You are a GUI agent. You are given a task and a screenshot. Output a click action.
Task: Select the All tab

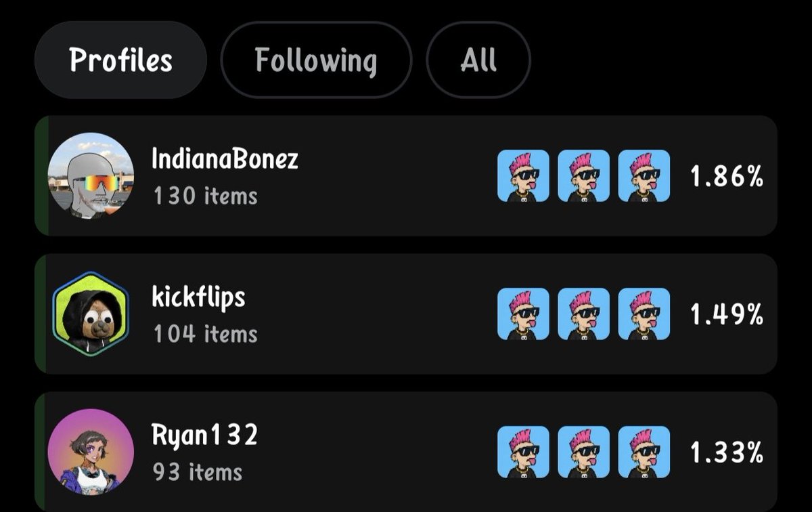478,60
